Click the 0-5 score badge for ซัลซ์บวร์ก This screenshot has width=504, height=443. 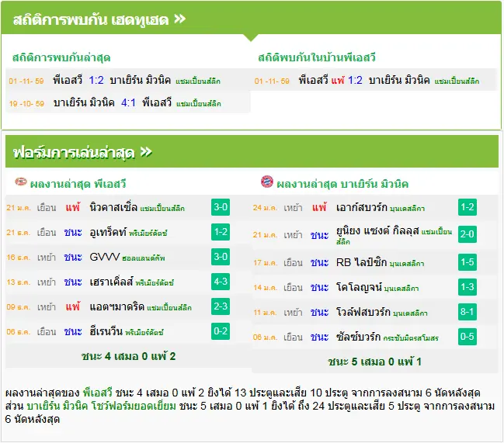click(467, 337)
